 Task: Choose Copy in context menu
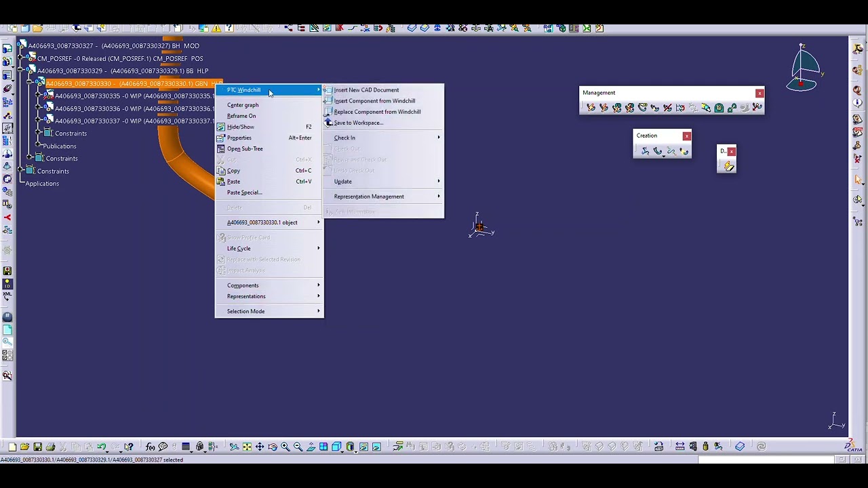(x=269, y=171)
